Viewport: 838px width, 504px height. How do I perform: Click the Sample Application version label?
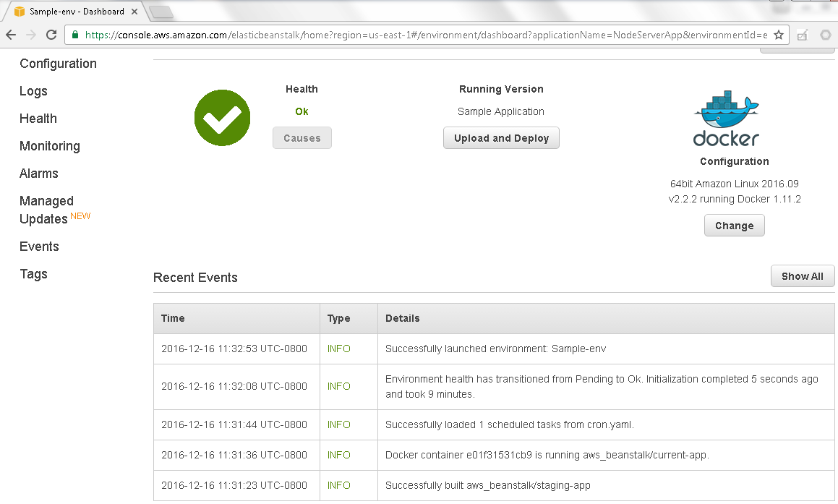pos(501,111)
